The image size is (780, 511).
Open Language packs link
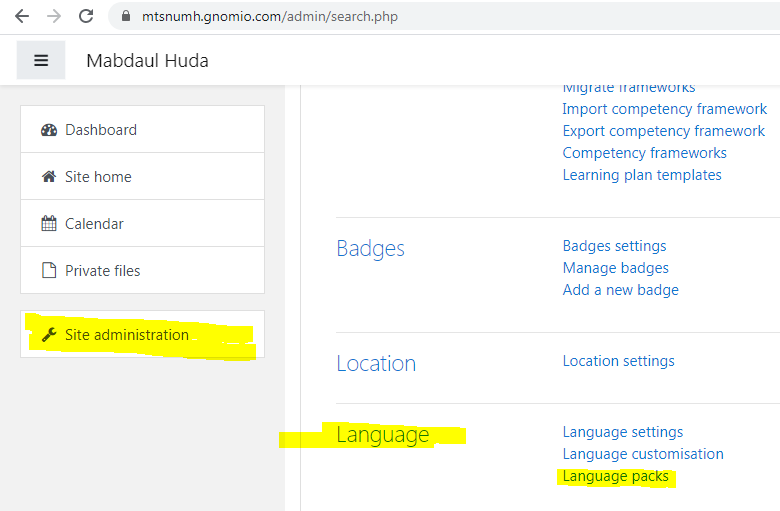click(x=615, y=476)
